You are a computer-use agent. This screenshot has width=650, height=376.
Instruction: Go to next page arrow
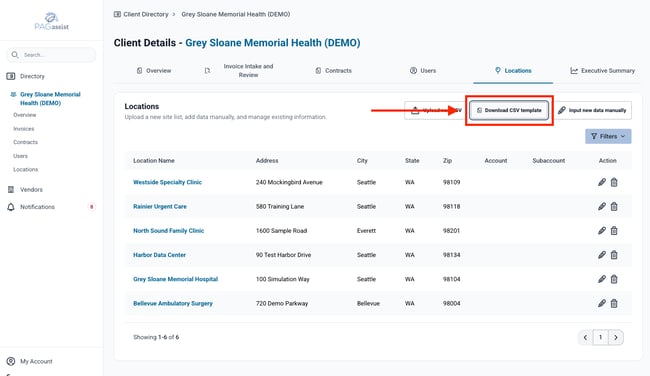(616, 337)
